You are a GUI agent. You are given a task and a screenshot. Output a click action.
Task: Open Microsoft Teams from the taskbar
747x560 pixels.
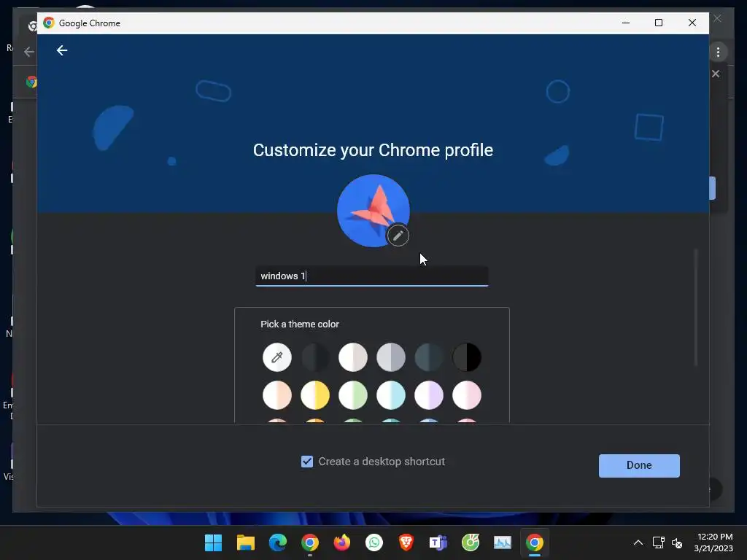[x=438, y=542]
